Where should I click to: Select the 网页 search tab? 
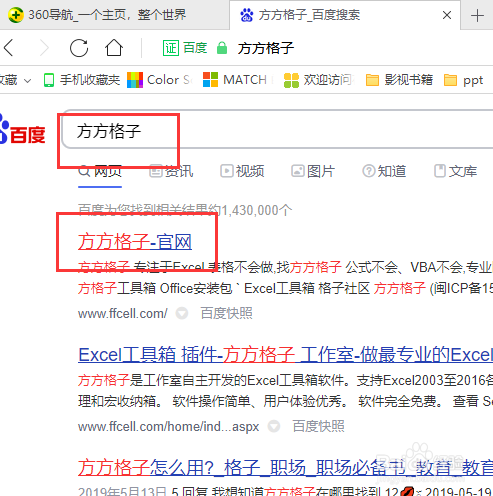[x=100, y=171]
